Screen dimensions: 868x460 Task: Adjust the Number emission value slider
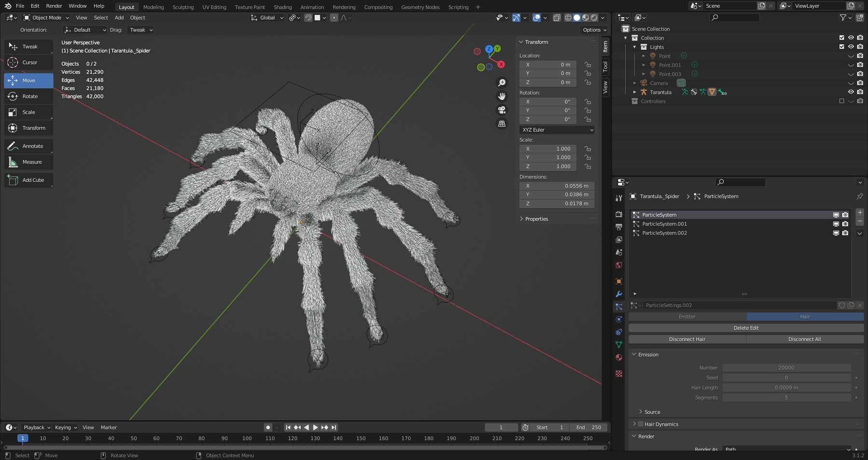click(x=786, y=367)
